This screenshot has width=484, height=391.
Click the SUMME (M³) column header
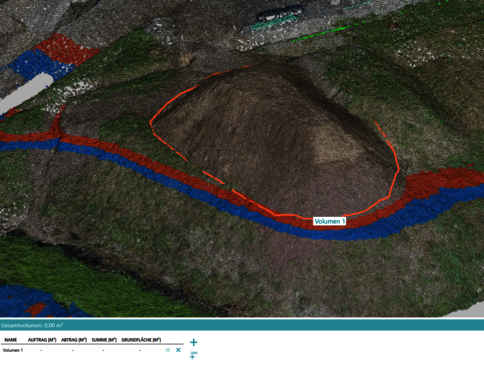(x=104, y=340)
